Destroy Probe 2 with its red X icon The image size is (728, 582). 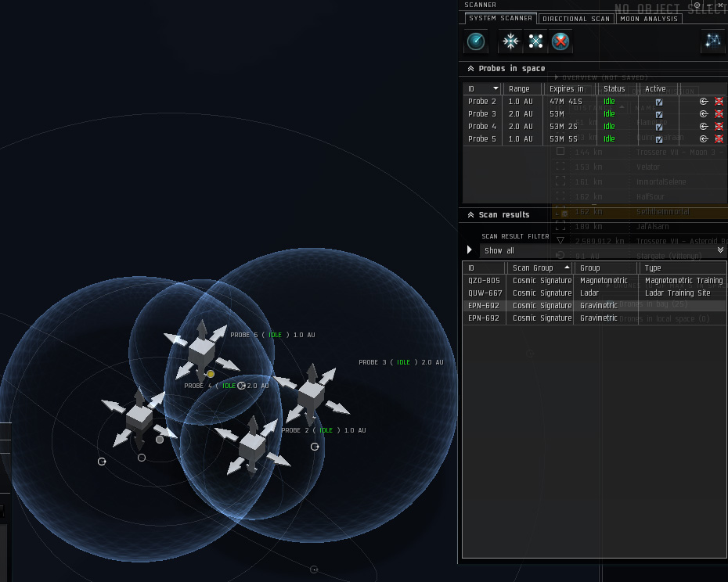pos(719,101)
